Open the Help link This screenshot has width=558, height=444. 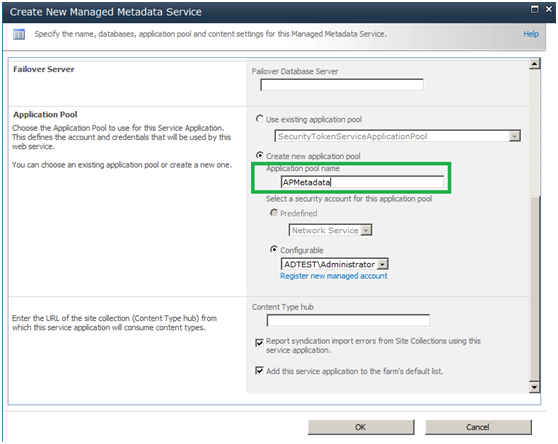(531, 34)
